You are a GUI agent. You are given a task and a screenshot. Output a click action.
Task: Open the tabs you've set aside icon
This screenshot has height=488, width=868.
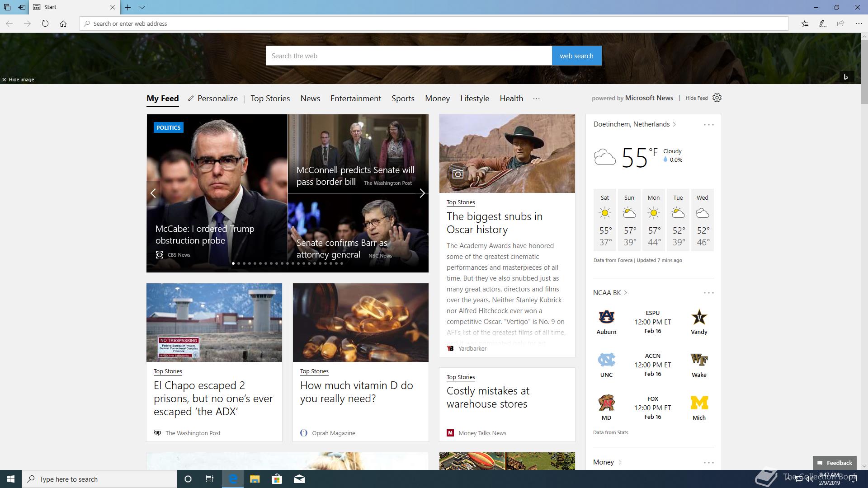point(7,7)
